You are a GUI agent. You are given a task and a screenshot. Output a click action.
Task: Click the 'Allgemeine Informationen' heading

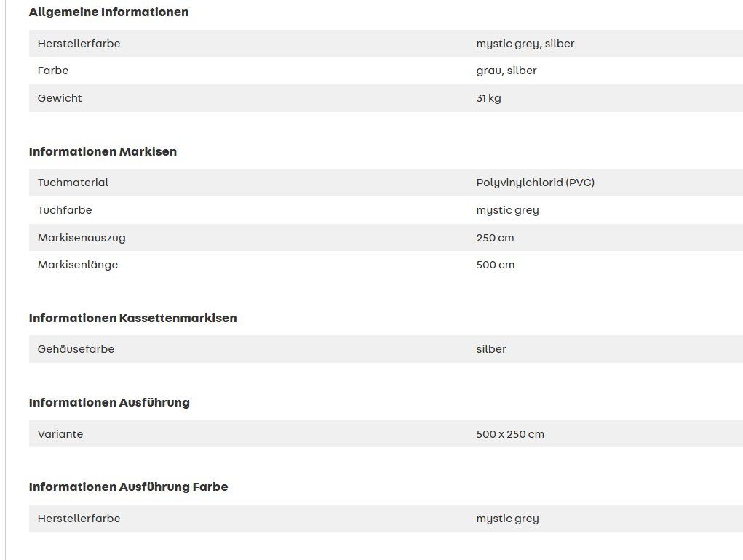coord(108,12)
